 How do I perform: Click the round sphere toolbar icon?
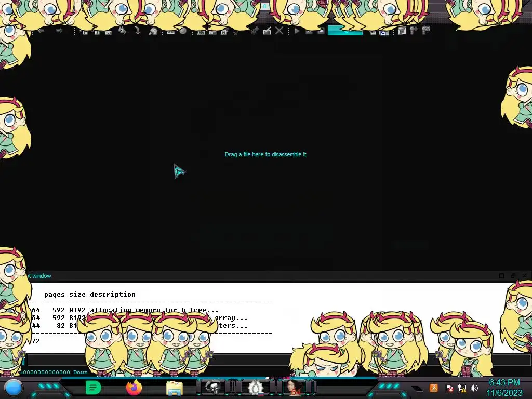pos(183,31)
